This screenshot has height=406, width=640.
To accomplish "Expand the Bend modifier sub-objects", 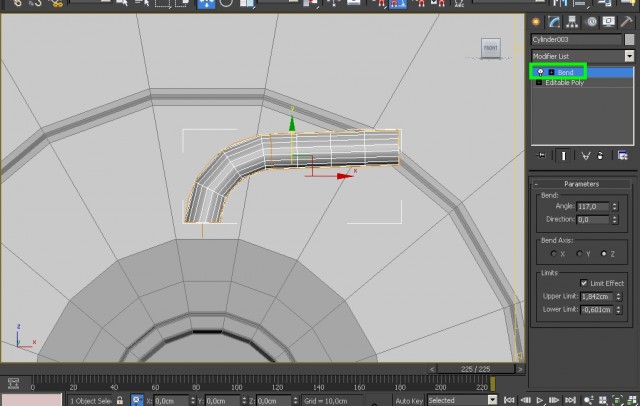I will (551, 72).
